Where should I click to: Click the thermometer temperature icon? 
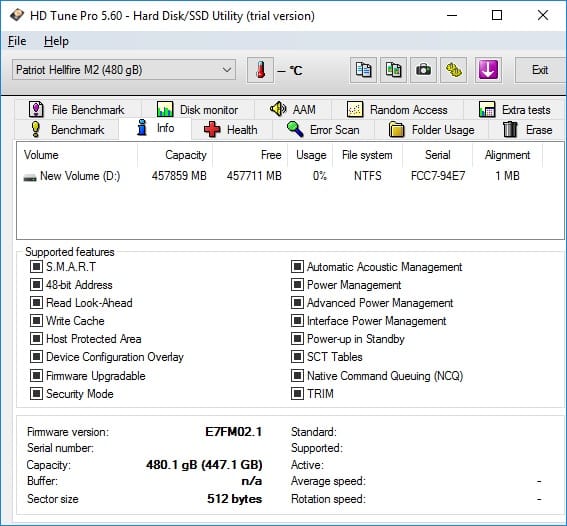[260, 70]
